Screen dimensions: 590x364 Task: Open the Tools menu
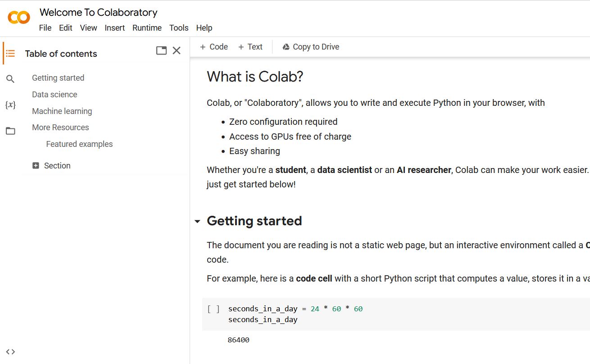tap(179, 28)
